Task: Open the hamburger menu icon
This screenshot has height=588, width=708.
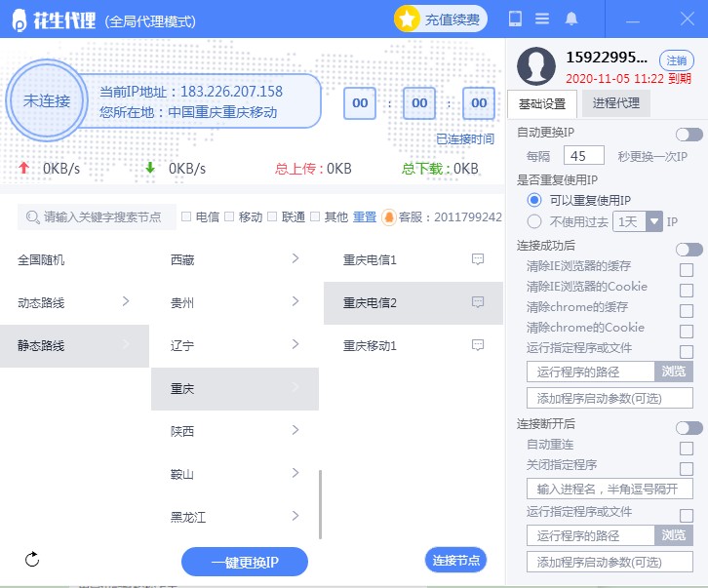Action: [x=542, y=19]
